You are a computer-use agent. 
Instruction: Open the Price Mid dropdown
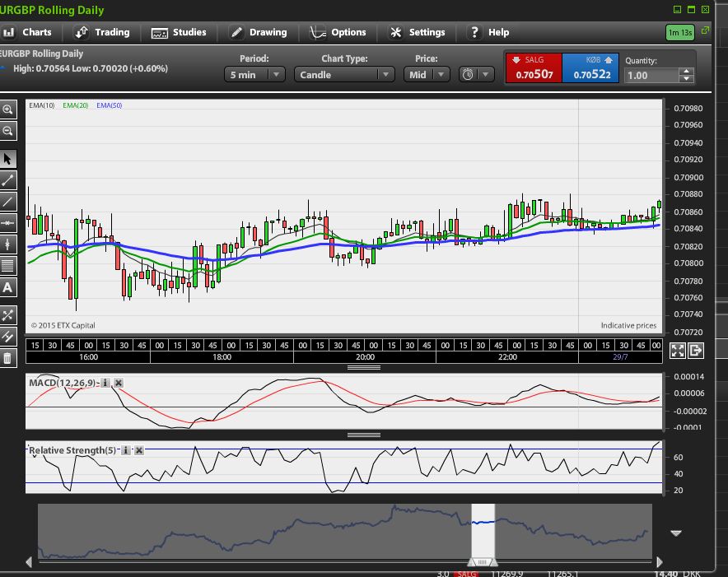427,75
